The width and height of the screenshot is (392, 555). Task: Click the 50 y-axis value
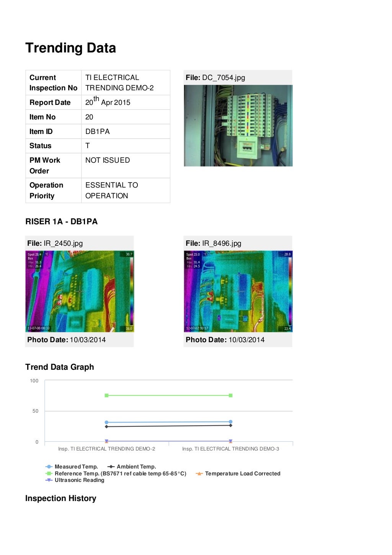[x=35, y=411]
